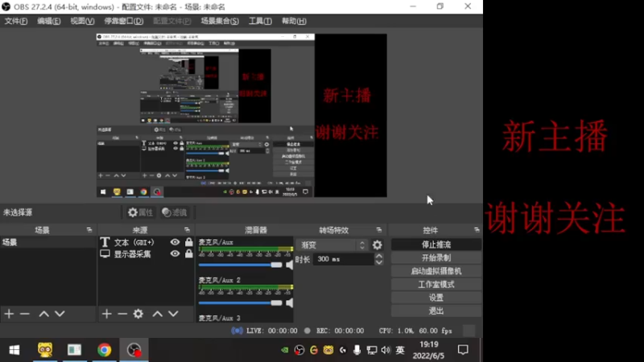The height and width of the screenshot is (362, 644).
Task: Toggle visibility of 文本 (GDI+) source
Action: [175, 242]
